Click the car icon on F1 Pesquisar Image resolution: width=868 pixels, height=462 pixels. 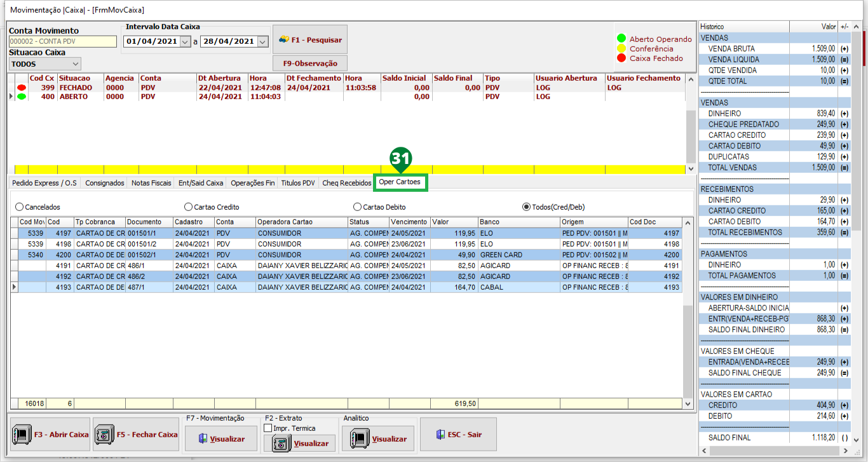tap(284, 39)
